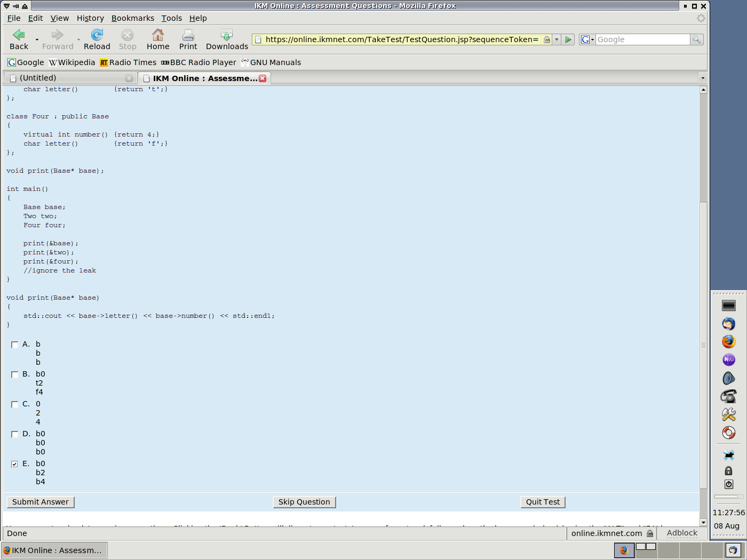Click the Reload page icon
The width and height of the screenshot is (747, 560).
[x=97, y=35]
